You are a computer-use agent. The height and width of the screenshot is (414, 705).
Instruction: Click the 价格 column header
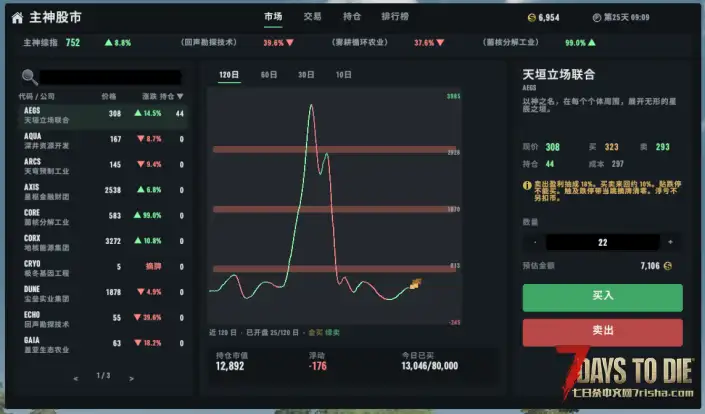click(x=109, y=96)
